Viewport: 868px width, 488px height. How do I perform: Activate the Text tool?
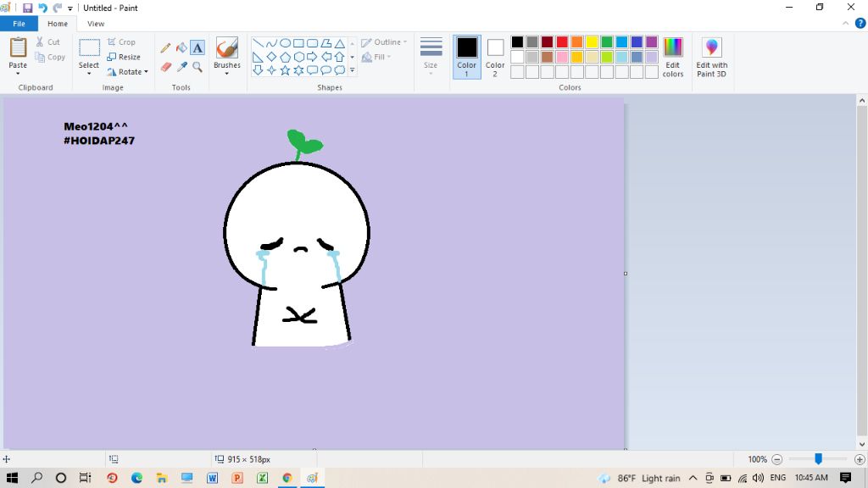click(198, 48)
